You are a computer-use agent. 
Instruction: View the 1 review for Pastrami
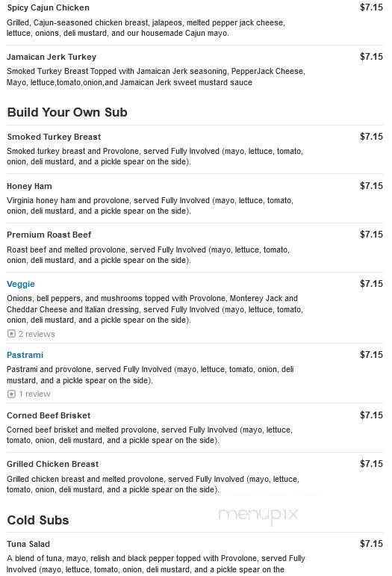pyautogui.click(x=35, y=394)
